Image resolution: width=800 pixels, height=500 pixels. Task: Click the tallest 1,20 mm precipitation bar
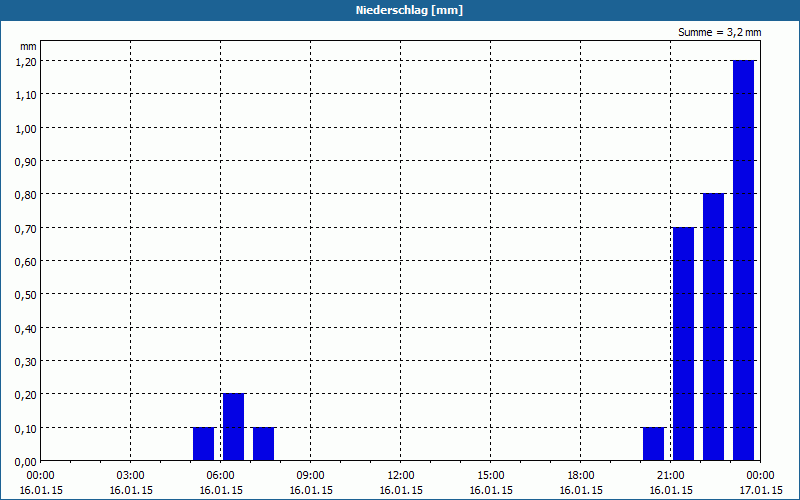pyautogui.click(x=743, y=260)
